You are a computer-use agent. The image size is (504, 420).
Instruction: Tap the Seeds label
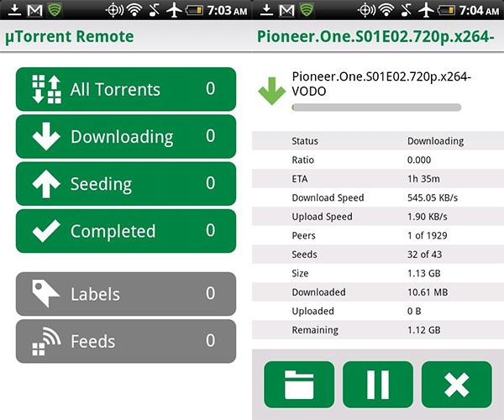304,255
